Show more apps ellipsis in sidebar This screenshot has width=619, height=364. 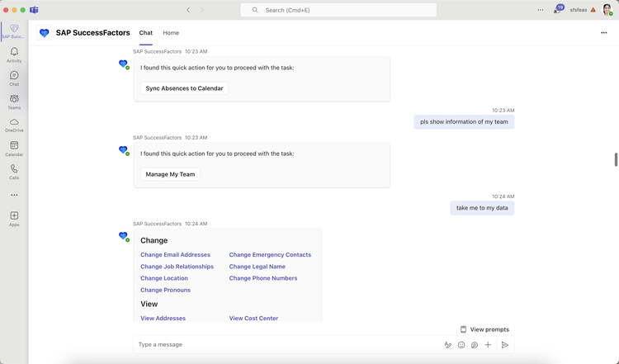coord(14,195)
